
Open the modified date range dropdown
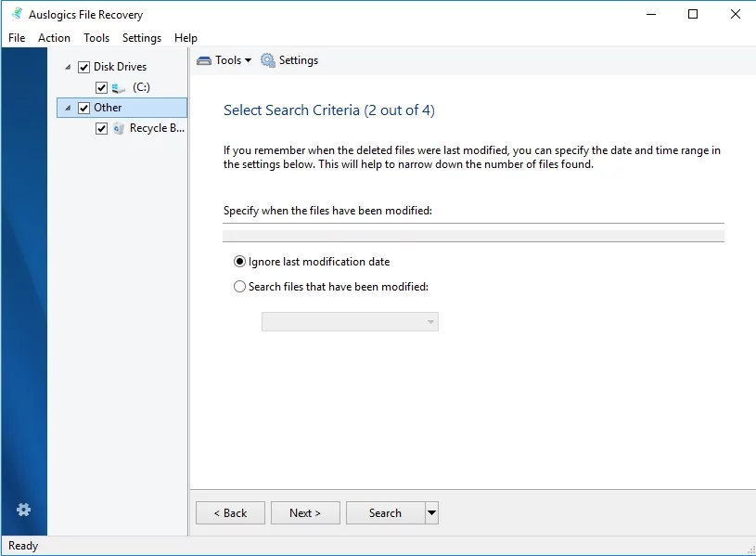(x=350, y=322)
